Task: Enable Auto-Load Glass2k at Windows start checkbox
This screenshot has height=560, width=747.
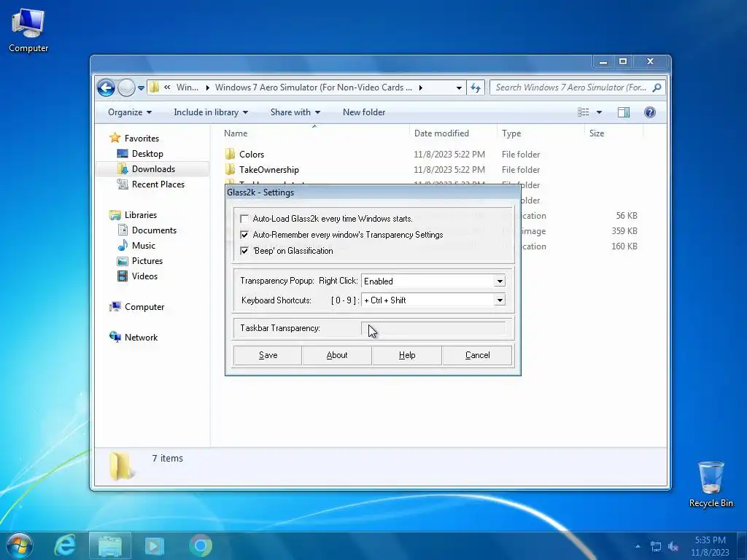Action: (x=244, y=219)
